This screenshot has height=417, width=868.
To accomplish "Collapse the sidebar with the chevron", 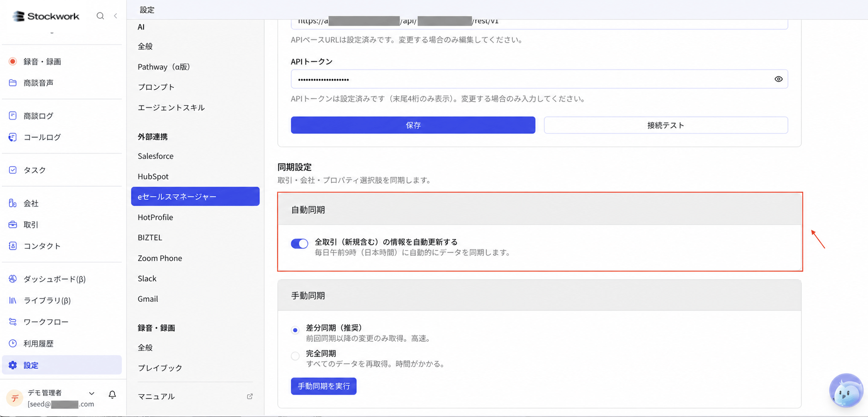I will click(116, 16).
